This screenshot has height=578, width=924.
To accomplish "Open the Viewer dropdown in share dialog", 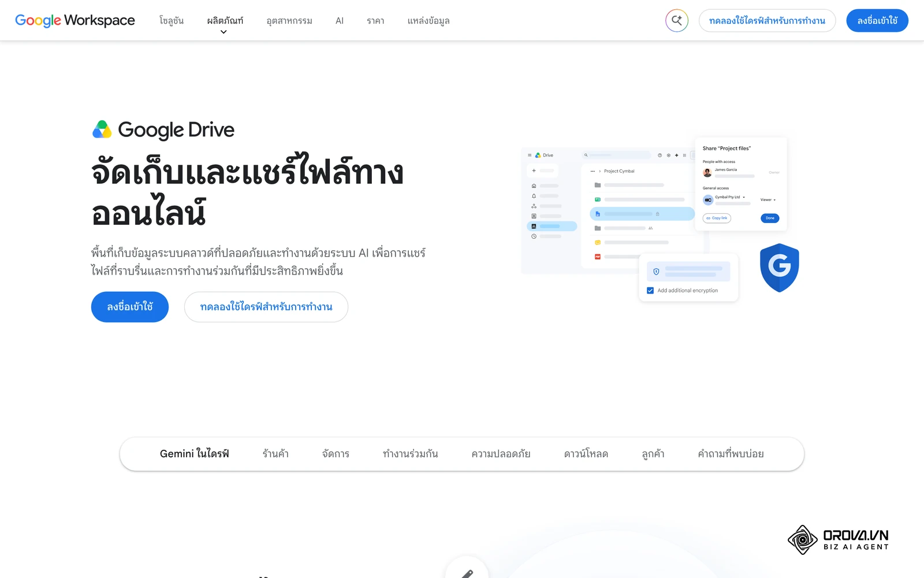I will (768, 199).
